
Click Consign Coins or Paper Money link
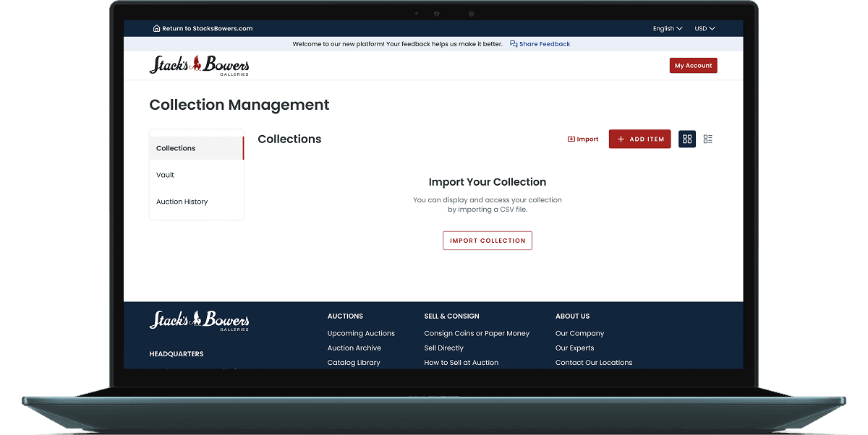[x=476, y=333]
